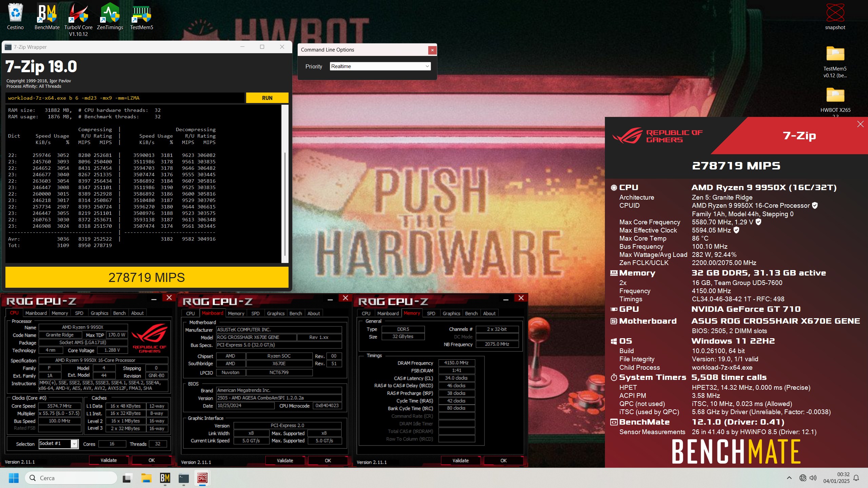This screenshot has width=868, height=488.
Task: Switch to the console window taskbar icon
Action: click(183, 478)
